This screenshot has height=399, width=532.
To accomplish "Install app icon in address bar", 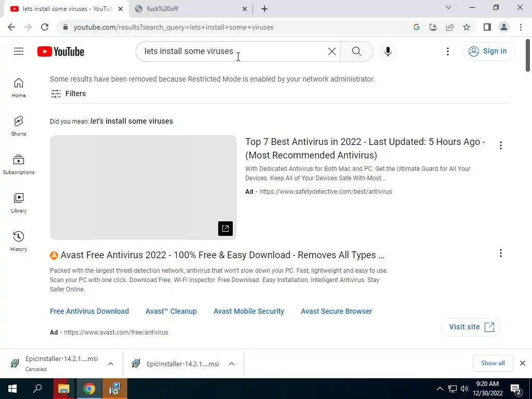I will (x=433, y=27).
